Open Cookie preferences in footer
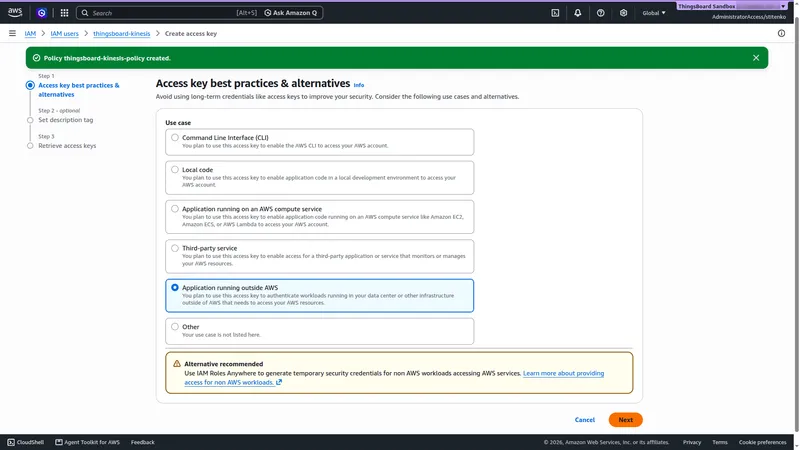This screenshot has height=450, width=800. click(x=762, y=442)
